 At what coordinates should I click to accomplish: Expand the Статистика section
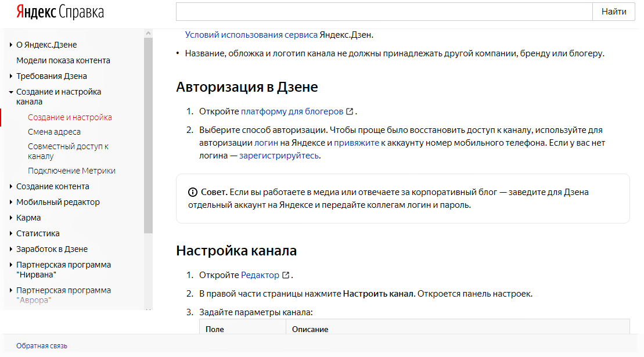tap(11, 233)
